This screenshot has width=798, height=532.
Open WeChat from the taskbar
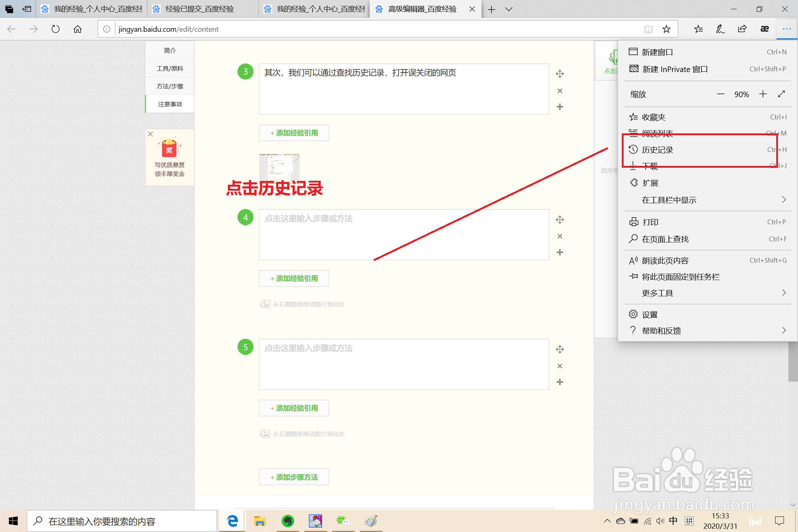point(343,521)
